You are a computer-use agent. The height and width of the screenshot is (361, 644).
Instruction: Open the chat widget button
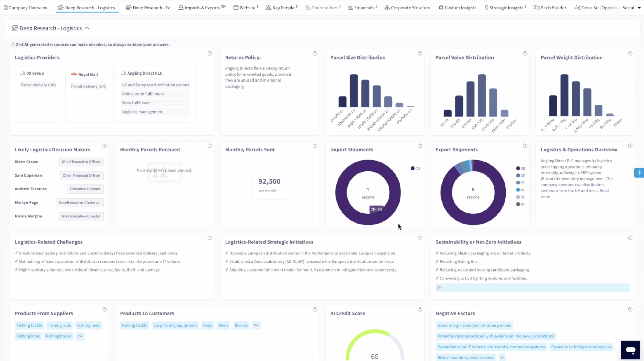(x=630, y=350)
